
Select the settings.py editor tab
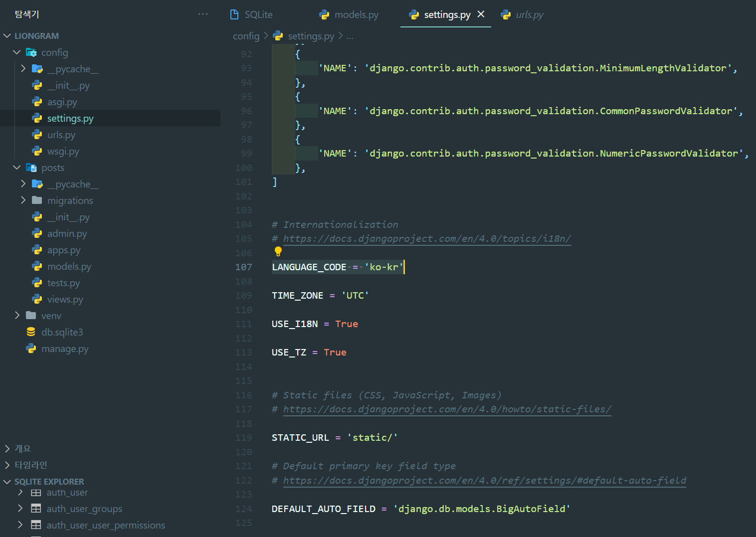447,14
